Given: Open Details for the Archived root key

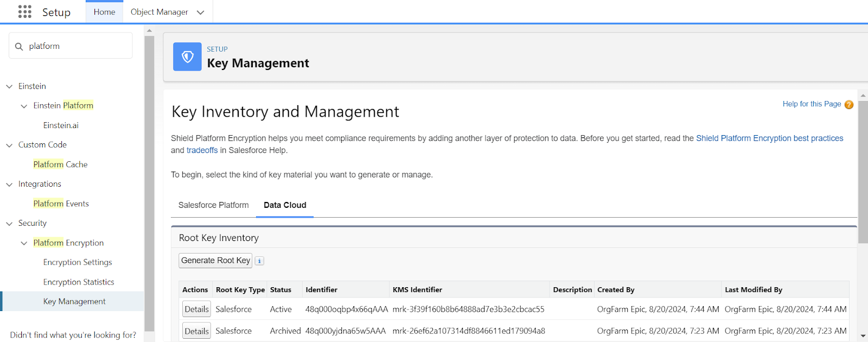Looking at the screenshot, I should coord(196,331).
